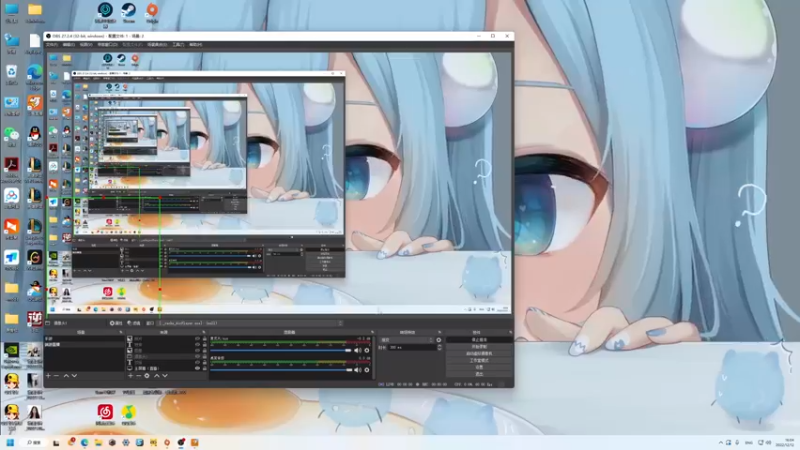Mute the mic/Aux channel speaker icon
The image size is (800, 450).
(x=358, y=351)
